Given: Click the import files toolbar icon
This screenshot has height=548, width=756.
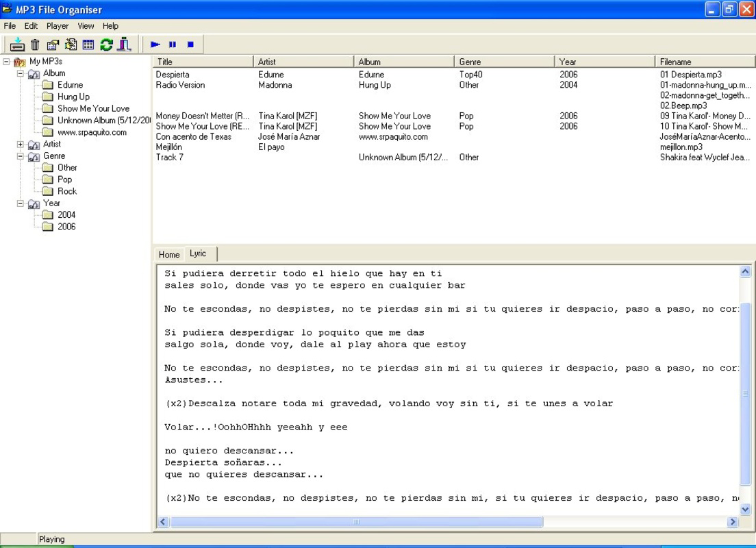Looking at the screenshot, I should click(17, 45).
